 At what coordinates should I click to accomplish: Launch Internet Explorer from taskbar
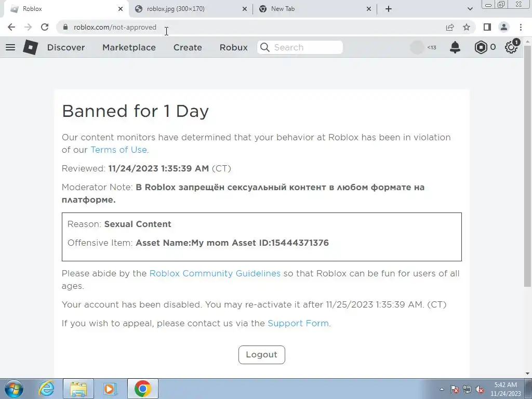46,389
